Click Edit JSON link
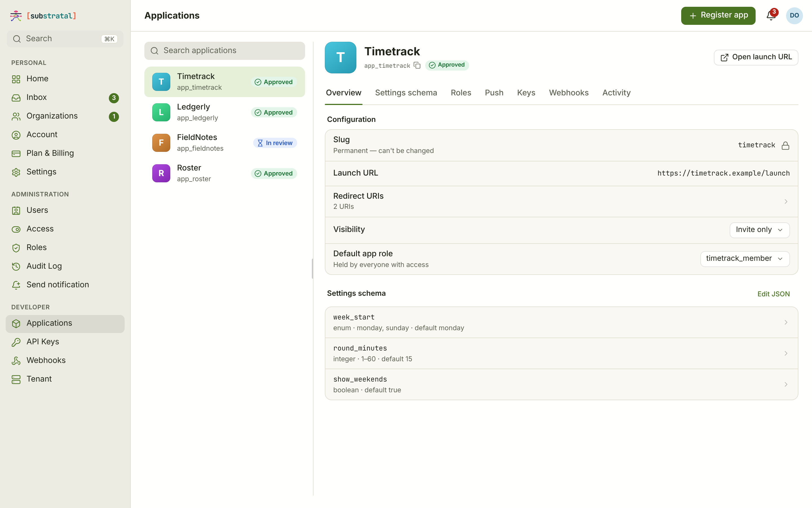Screen dimensions: 812x508 click(773, 294)
